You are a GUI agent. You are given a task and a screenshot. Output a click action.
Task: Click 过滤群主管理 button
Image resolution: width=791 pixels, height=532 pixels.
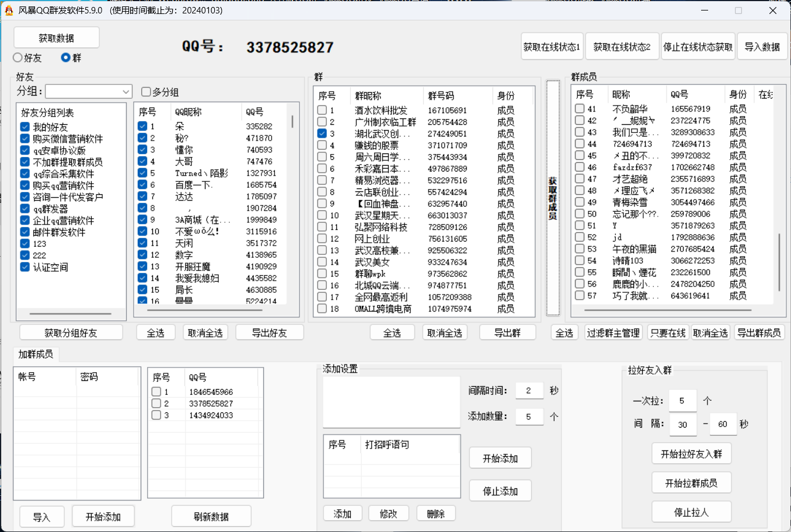click(614, 333)
